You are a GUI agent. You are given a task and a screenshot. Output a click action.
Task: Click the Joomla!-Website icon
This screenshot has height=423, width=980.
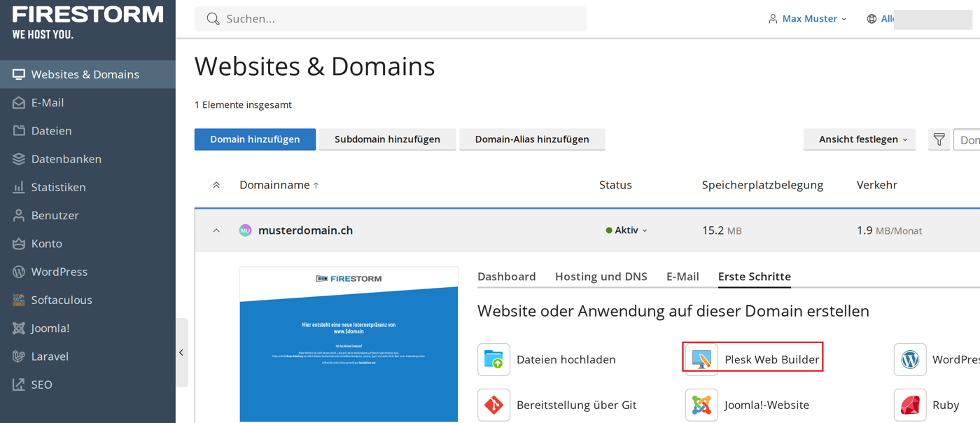701,405
